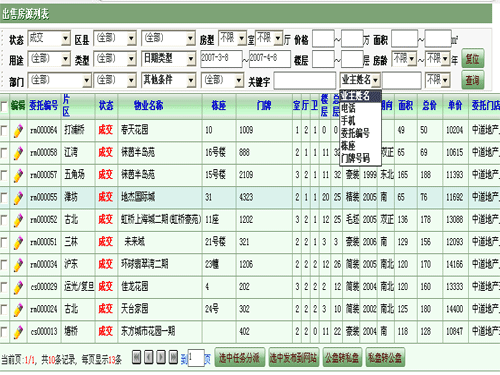This screenshot has height=375, width=500.
Task: Open edit pencil for cs000013 listing
Action: point(18,332)
